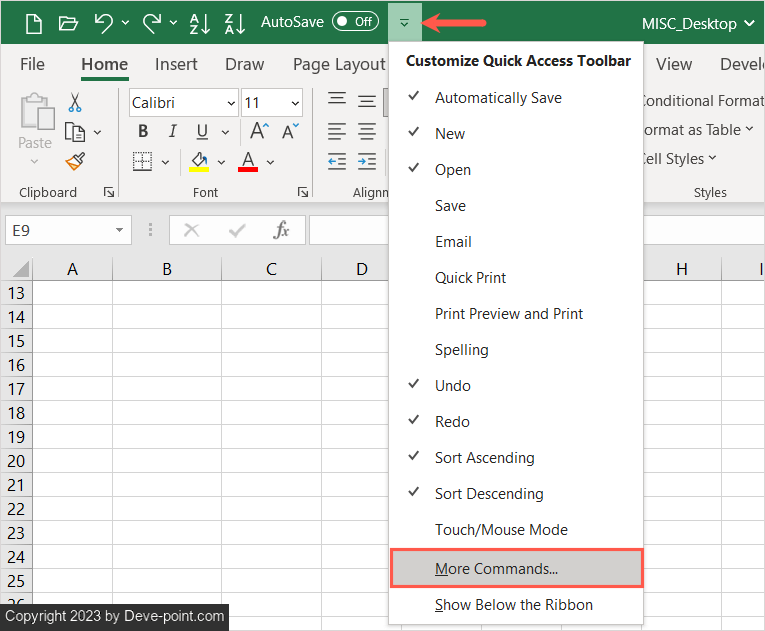765x631 pixels.
Task: Uncheck Sort Ascending in the menu
Action: pyautogui.click(x=484, y=458)
